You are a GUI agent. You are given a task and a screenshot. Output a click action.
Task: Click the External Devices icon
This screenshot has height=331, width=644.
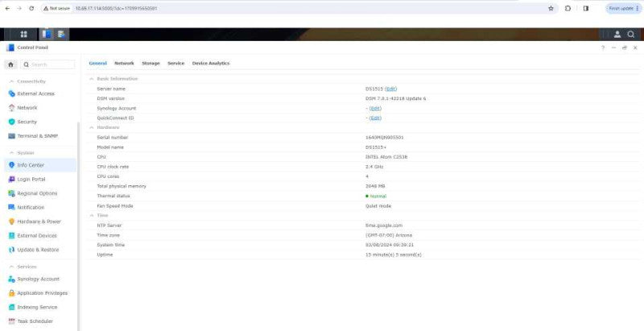tap(11, 236)
